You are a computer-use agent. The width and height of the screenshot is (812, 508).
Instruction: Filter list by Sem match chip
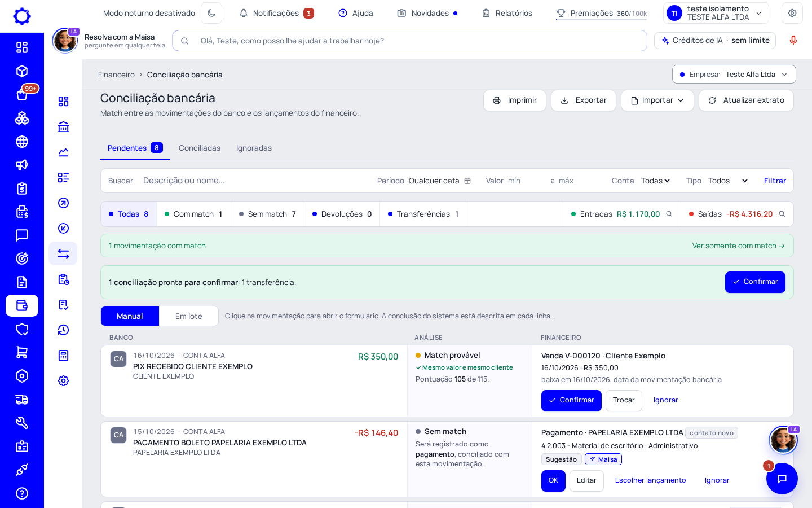pyautogui.click(x=267, y=214)
